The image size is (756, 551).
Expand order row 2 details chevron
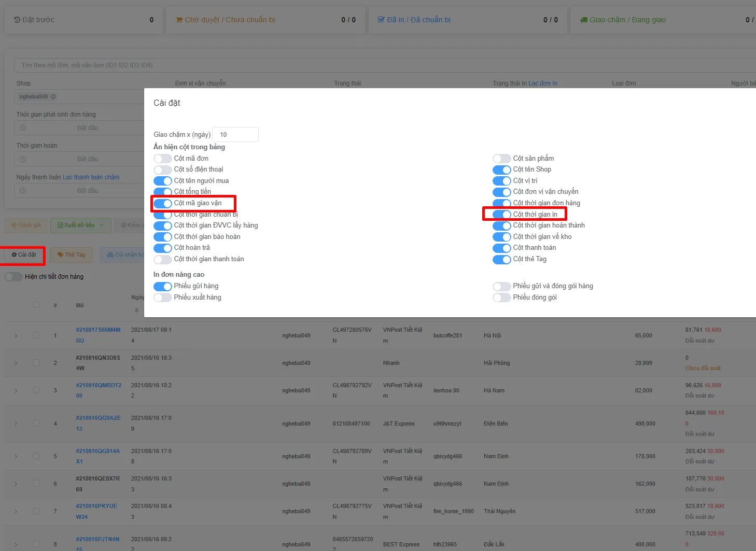coord(16,363)
